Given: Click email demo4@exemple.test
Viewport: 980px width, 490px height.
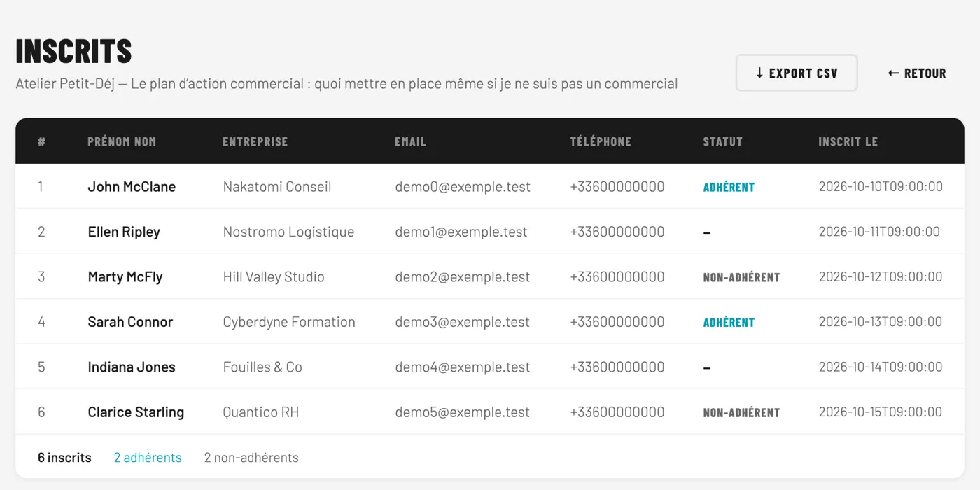Looking at the screenshot, I should pos(463,367).
